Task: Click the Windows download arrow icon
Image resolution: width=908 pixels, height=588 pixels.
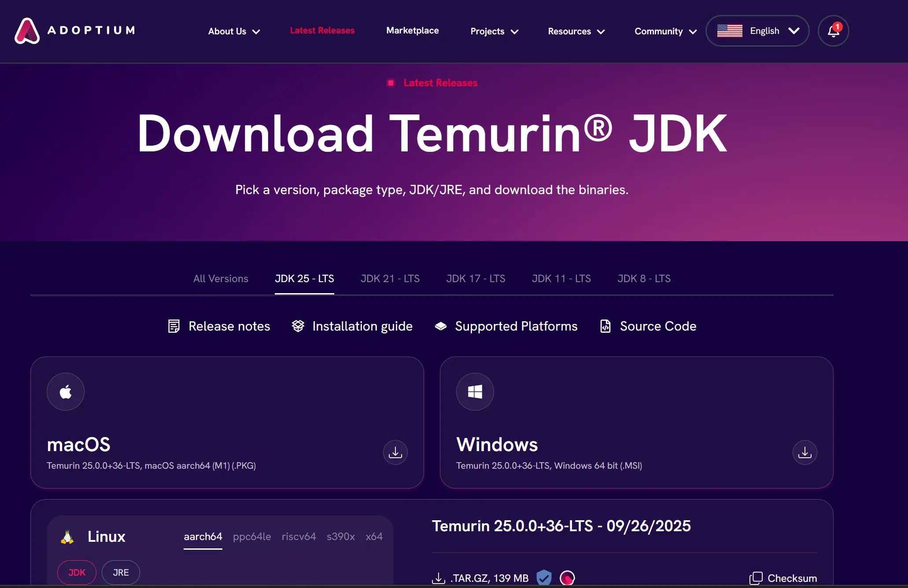Action: click(805, 452)
